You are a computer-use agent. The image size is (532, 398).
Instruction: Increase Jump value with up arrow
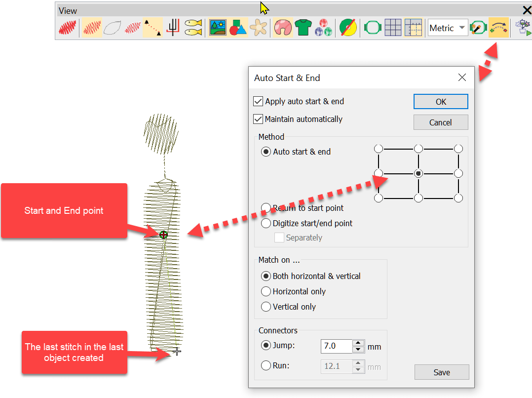pyautogui.click(x=359, y=343)
